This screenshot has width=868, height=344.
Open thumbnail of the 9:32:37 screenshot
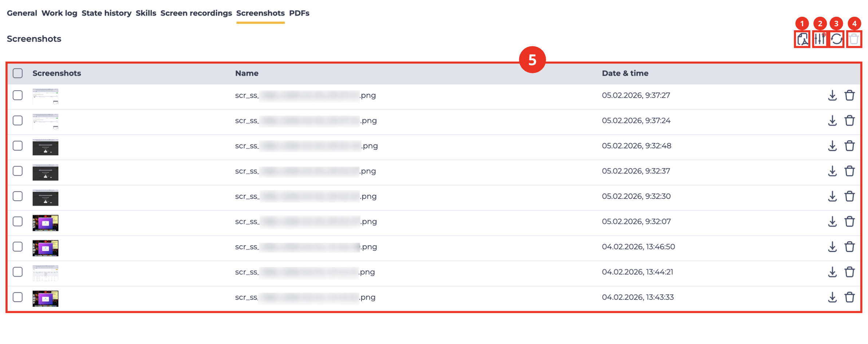(x=46, y=172)
